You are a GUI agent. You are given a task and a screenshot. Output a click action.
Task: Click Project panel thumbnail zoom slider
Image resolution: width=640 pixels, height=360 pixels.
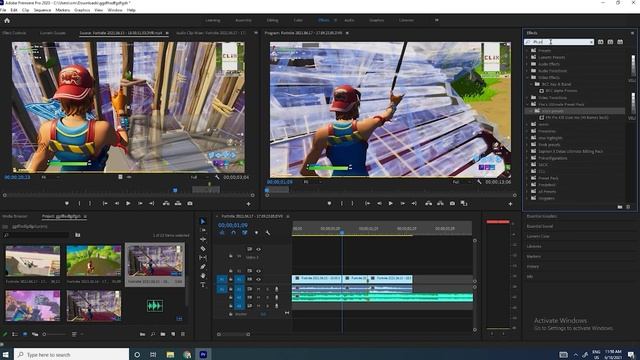click(x=55, y=334)
